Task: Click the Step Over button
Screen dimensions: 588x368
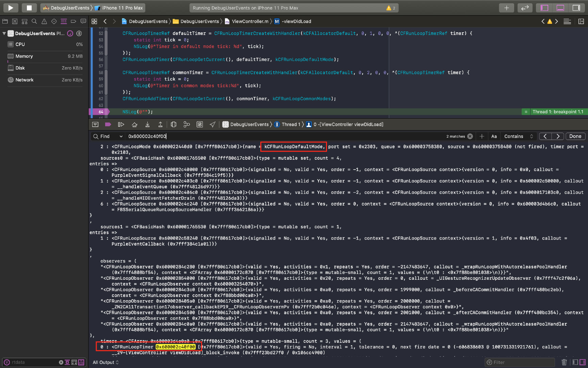Action: 134,124
